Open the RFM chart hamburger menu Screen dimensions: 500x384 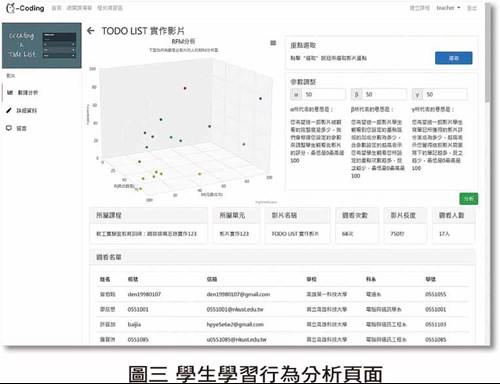[x=273, y=43]
